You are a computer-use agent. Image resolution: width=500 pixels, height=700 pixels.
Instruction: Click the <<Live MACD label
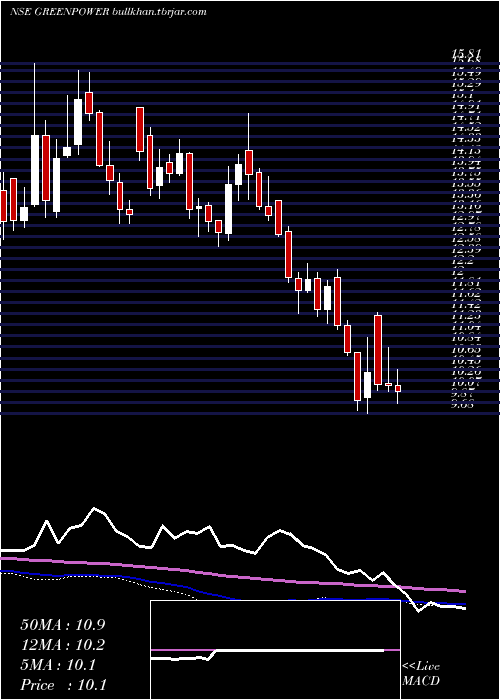[x=421, y=674]
